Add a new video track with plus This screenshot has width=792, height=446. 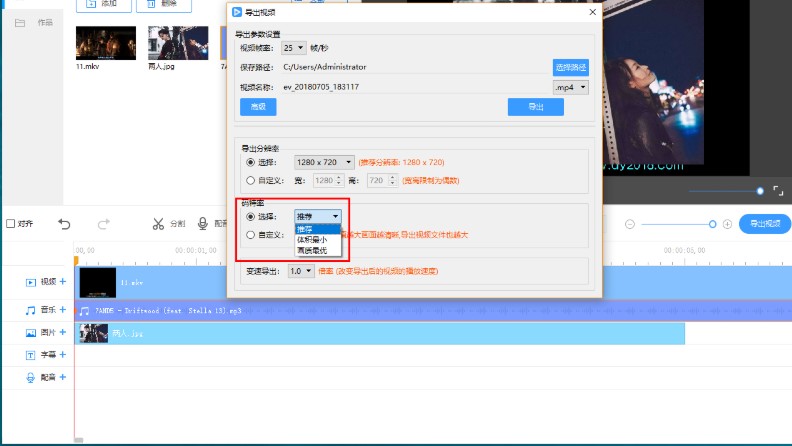(63, 283)
